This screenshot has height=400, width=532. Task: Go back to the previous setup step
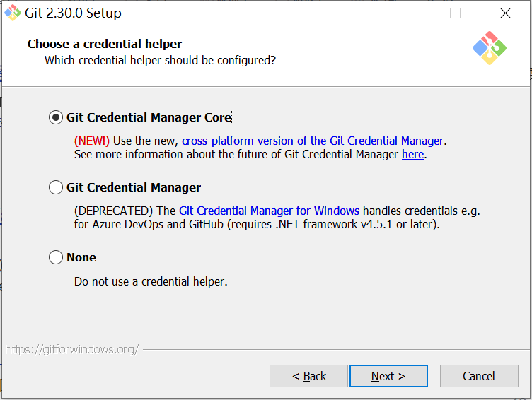point(308,376)
